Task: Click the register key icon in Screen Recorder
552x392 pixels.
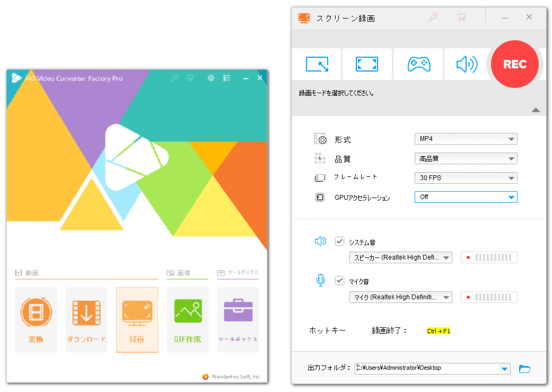Action: coord(433,17)
